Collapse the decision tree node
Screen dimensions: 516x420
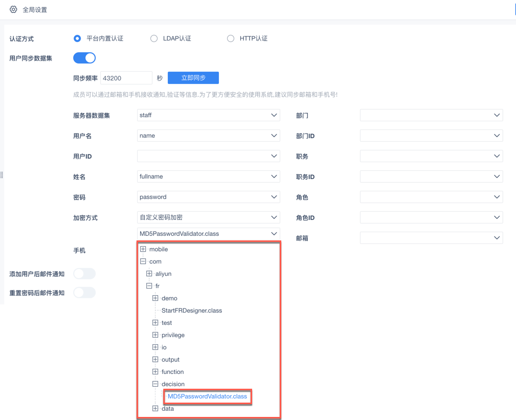point(155,384)
